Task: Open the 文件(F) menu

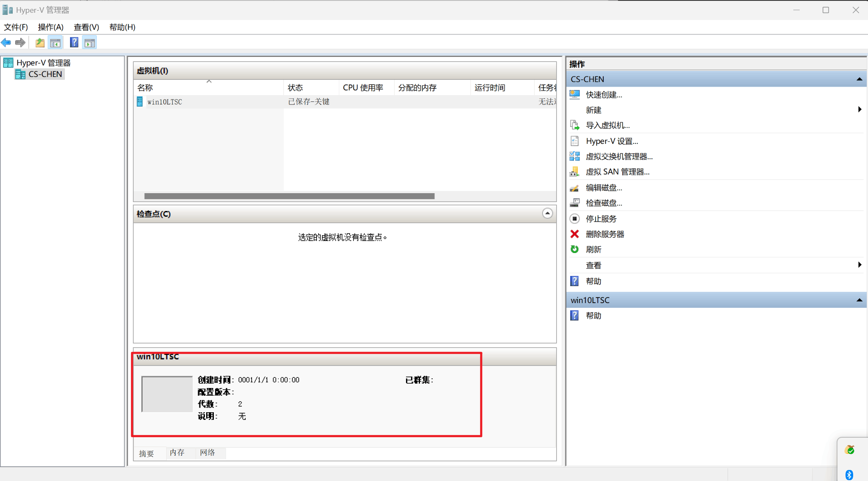Action: [16, 27]
